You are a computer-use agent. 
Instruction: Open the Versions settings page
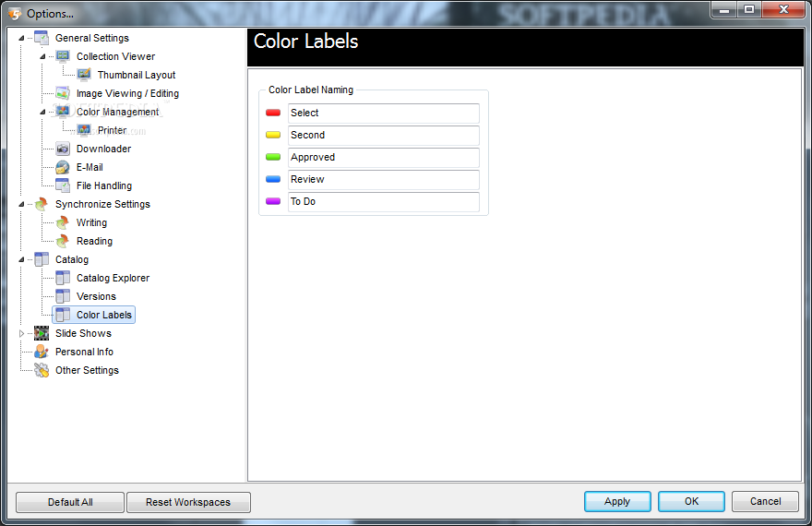tap(96, 296)
